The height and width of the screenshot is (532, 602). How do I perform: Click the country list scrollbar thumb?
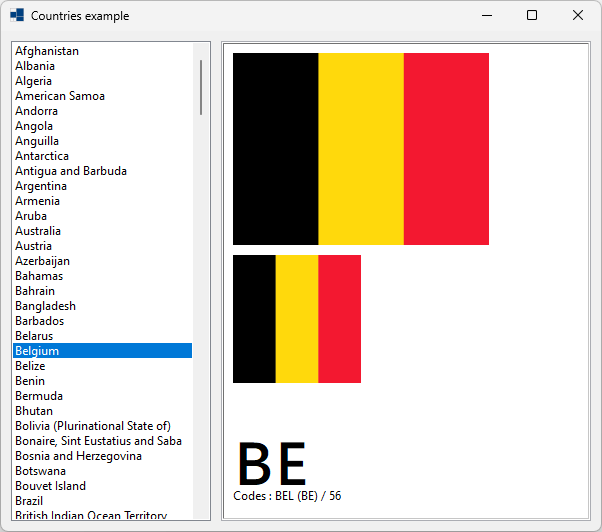point(201,87)
